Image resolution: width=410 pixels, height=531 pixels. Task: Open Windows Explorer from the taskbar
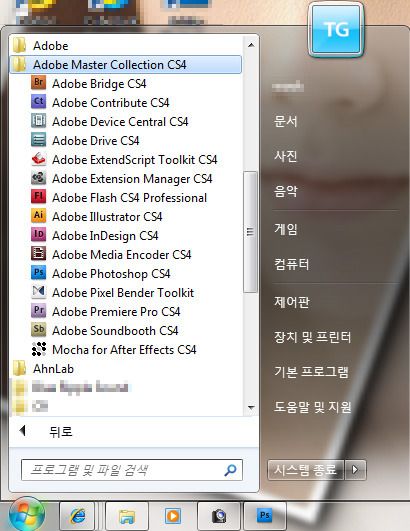tap(127, 516)
